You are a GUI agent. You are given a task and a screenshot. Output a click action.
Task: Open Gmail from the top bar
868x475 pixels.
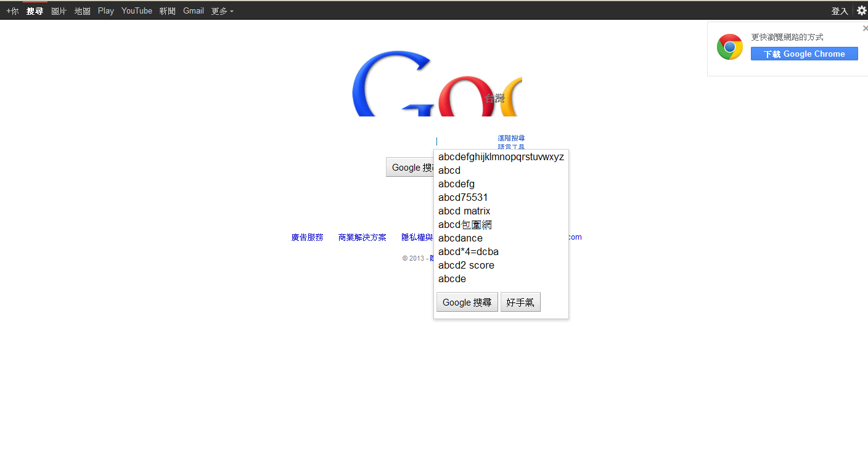tap(194, 11)
